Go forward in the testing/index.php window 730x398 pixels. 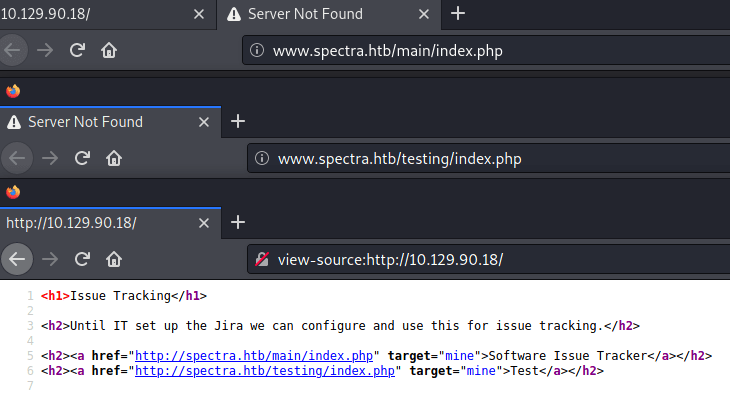click(50, 158)
